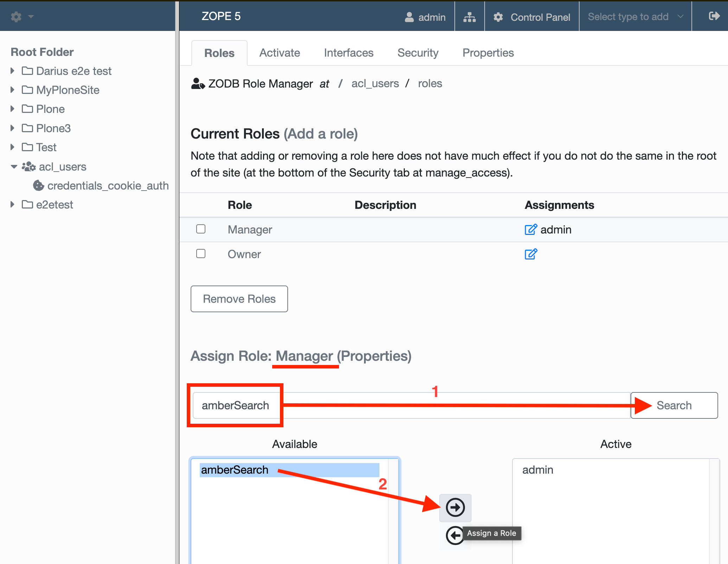Click the Search button

click(x=674, y=405)
